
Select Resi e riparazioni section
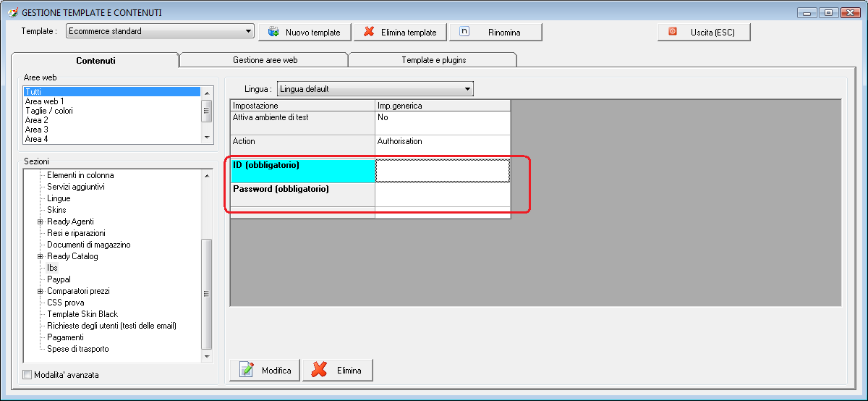pos(76,233)
